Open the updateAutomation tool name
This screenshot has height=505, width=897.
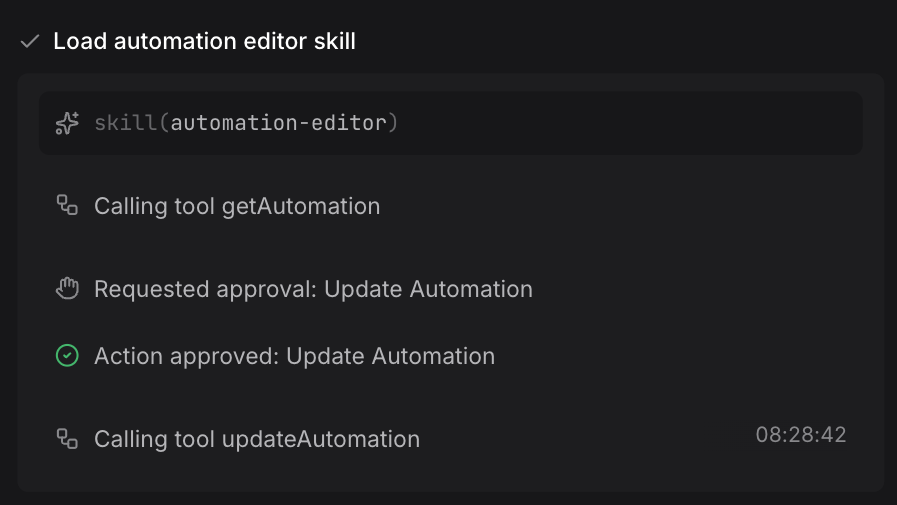pyautogui.click(x=321, y=439)
